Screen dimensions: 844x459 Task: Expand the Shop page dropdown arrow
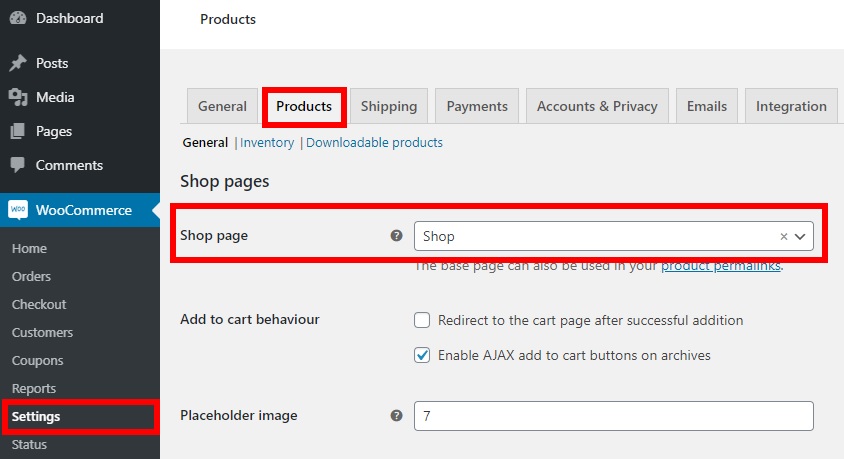click(x=800, y=237)
